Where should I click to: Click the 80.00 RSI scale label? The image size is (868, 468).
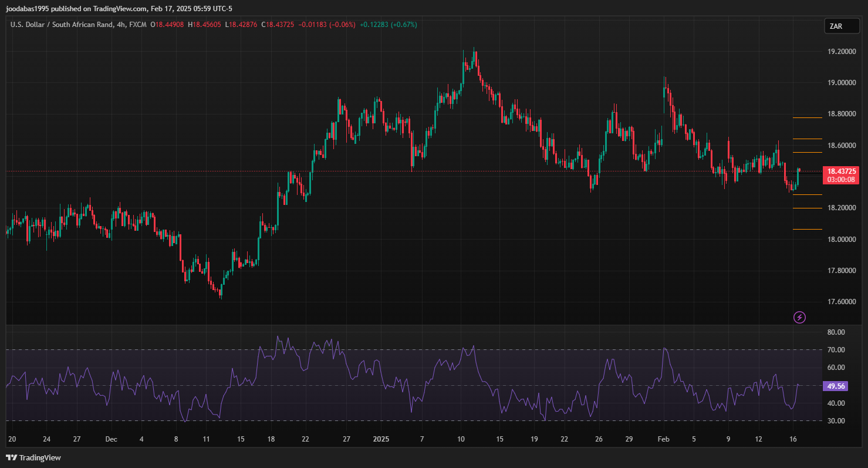[x=836, y=332]
